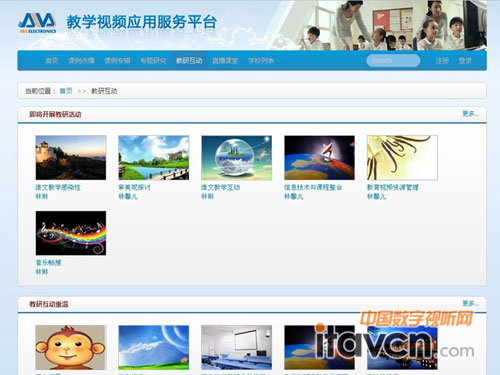This screenshot has height=375, width=500.
Task: Click the AVA Electronics logo
Action: 37,23
